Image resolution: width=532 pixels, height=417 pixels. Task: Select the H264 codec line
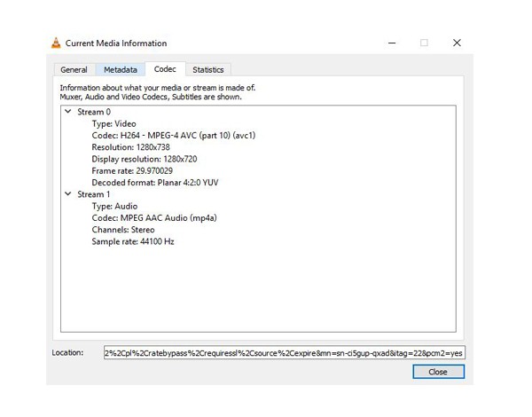pos(160,136)
